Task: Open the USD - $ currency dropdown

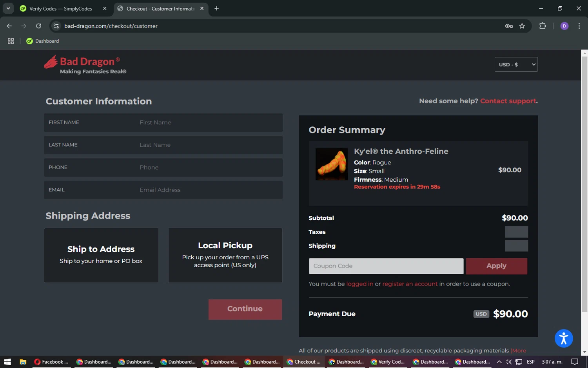Action: (516, 64)
